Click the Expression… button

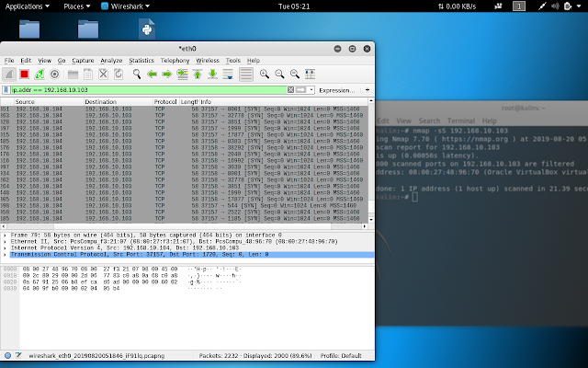pyautogui.click(x=337, y=90)
